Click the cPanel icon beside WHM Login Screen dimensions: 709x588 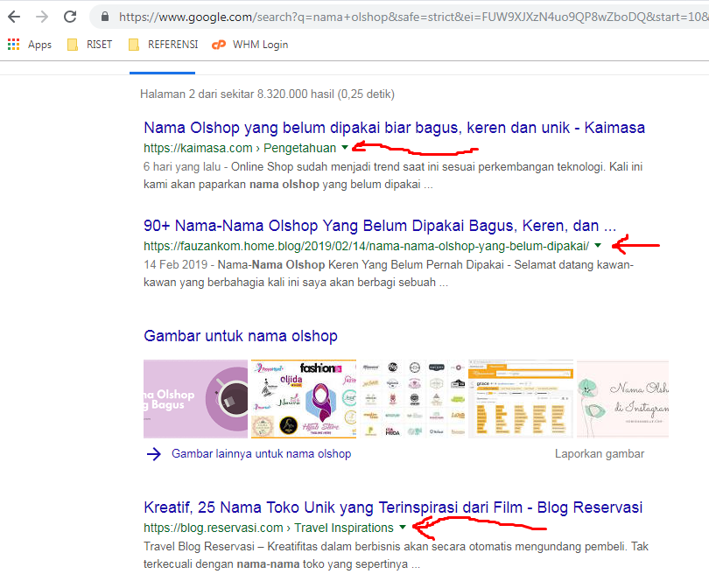[218, 44]
